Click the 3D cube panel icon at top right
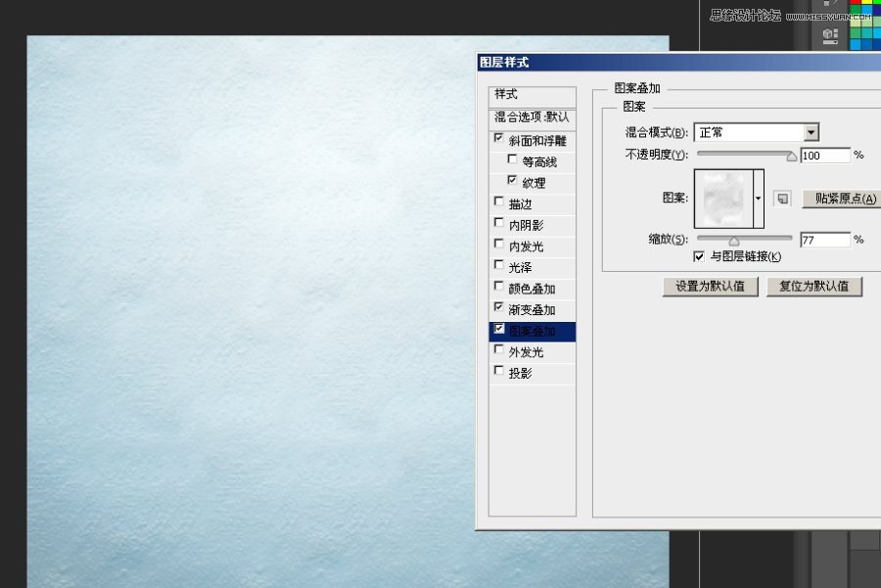Screen dimensions: 881x588 click(830, 35)
